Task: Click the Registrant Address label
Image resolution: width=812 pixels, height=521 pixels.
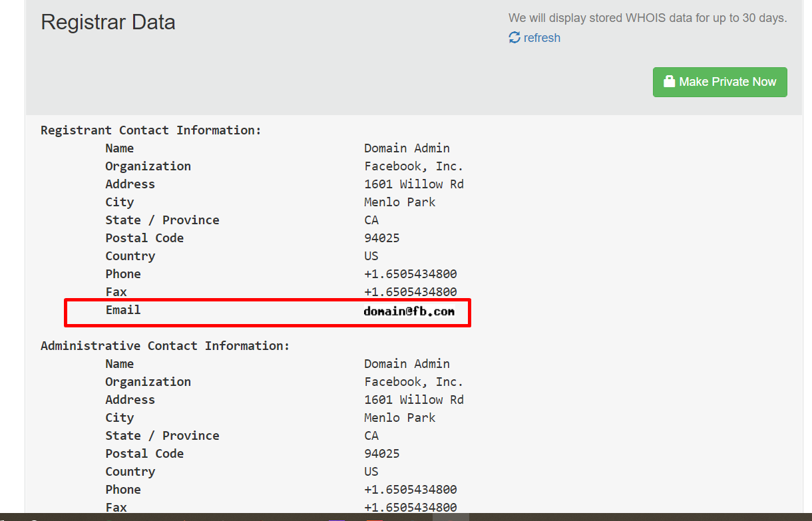Action: (x=130, y=184)
